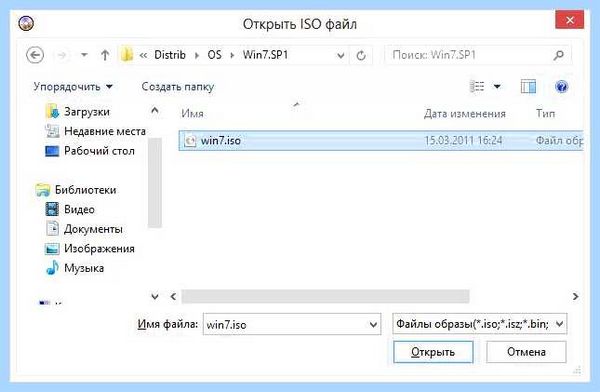Click Создать папку
Screen dimensions: 600x392
[178, 87]
